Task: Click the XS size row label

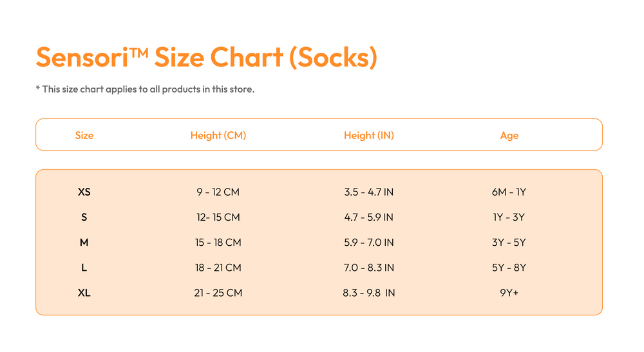Action: click(84, 192)
